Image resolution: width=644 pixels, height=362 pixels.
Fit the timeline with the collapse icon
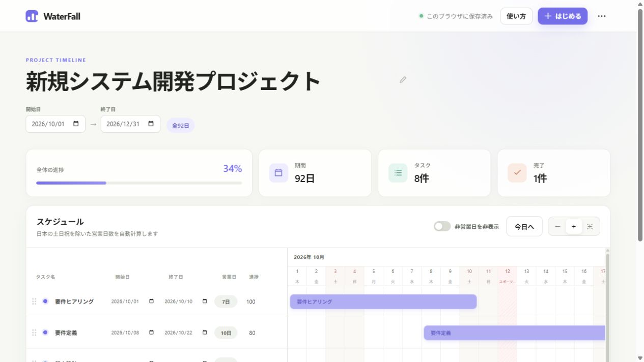pyautogui.click(x=590, y=227)
